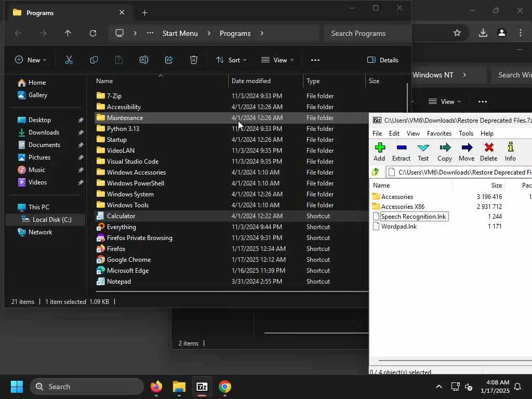
Task: Click the See more ellipsis in Explorer toolbar
Action: pos(315,60)
